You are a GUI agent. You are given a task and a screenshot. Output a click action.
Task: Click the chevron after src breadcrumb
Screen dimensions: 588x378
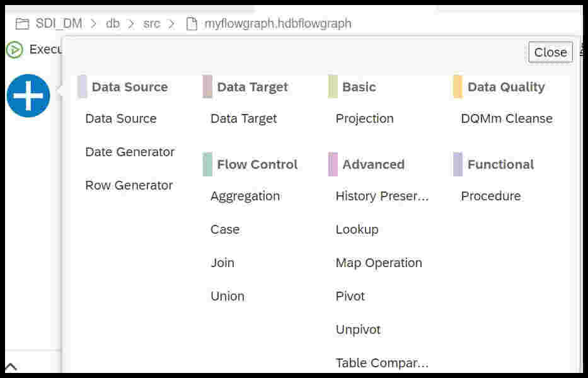pyautogui.click(x=171, y=24)
